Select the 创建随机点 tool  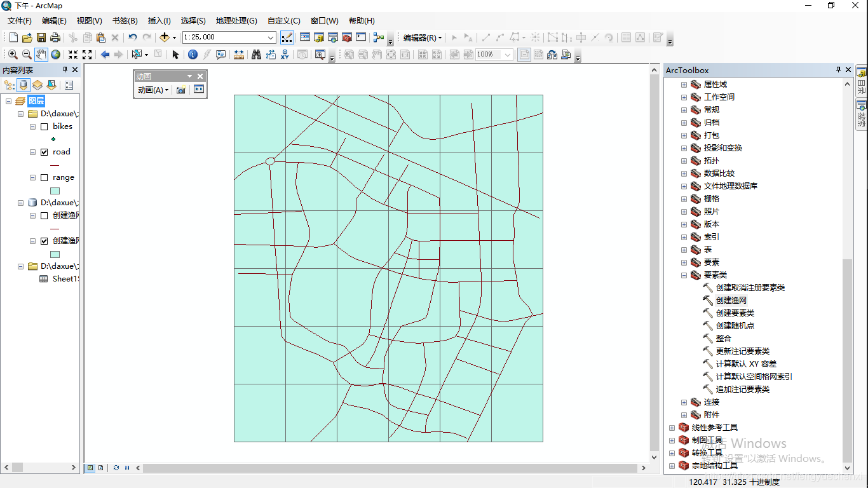pos(735,326)
